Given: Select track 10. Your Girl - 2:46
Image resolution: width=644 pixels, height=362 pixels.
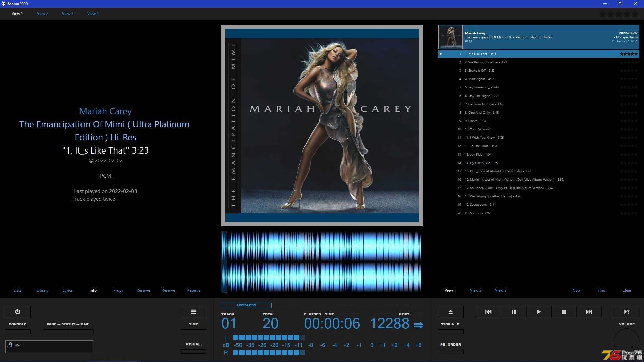Looking at the screenshot, I should (x=538, y=129).
